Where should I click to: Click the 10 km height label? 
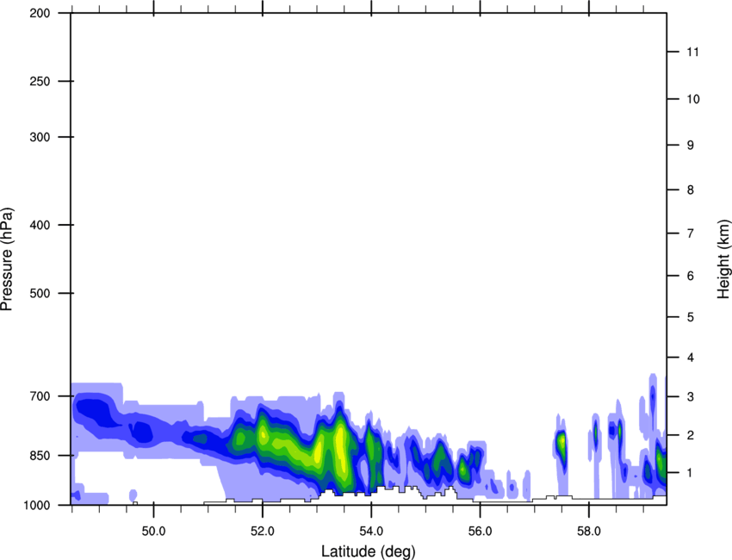pos(692,99)
